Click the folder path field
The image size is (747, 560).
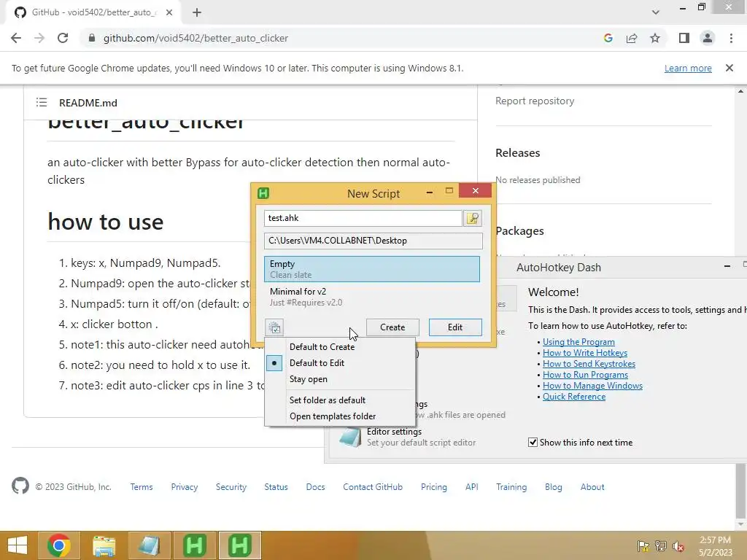point(373,241)
